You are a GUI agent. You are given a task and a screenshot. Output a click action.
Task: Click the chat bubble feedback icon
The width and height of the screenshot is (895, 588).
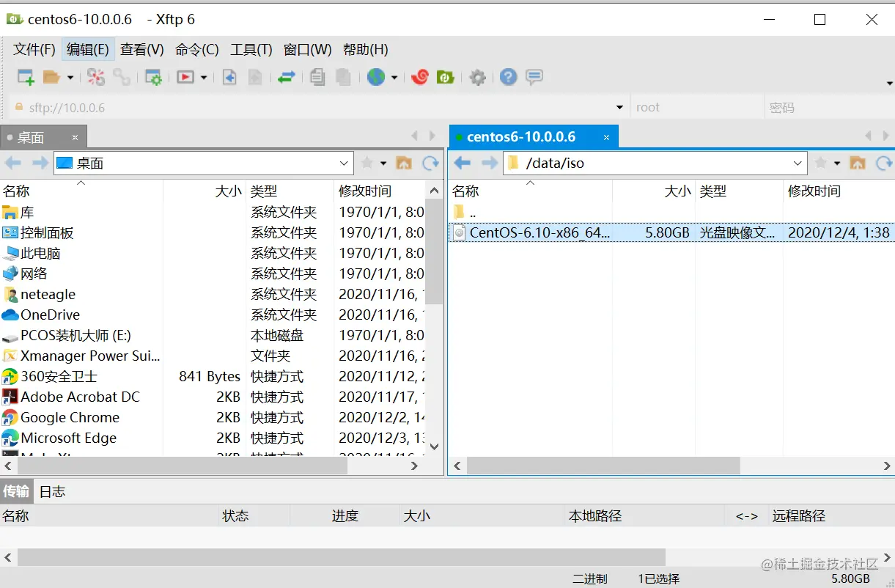point(534,77)
